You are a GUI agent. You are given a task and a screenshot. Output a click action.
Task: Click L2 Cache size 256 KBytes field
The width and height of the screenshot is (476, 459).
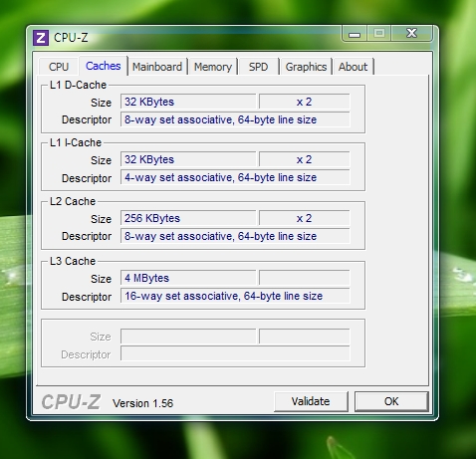[188, 218]
